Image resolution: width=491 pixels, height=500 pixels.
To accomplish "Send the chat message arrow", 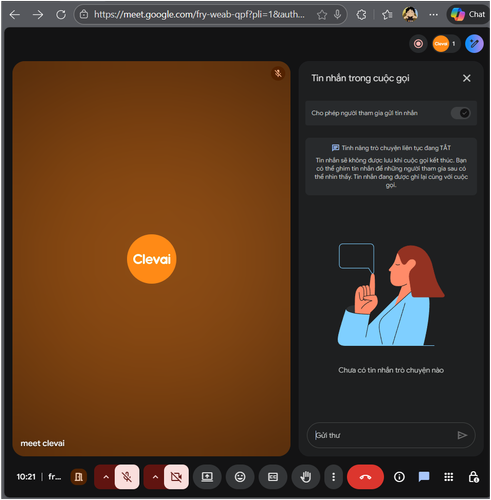I will pos(462,435).
